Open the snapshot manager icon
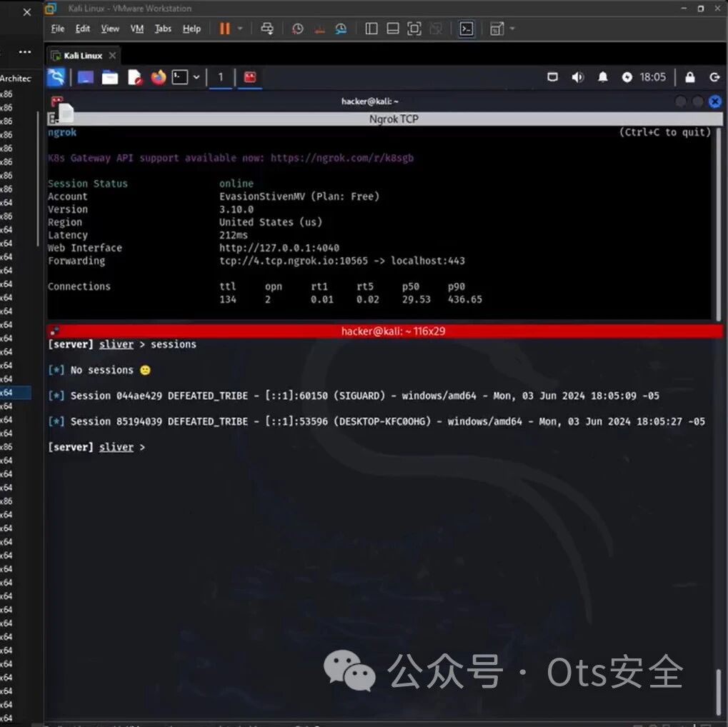728x727 pixels. pyautogui.click(x=341, y=29)
